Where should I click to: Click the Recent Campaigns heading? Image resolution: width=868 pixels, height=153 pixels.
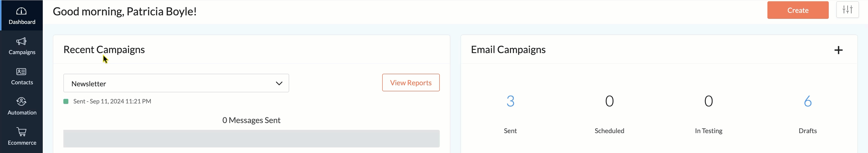pos(104,50)
